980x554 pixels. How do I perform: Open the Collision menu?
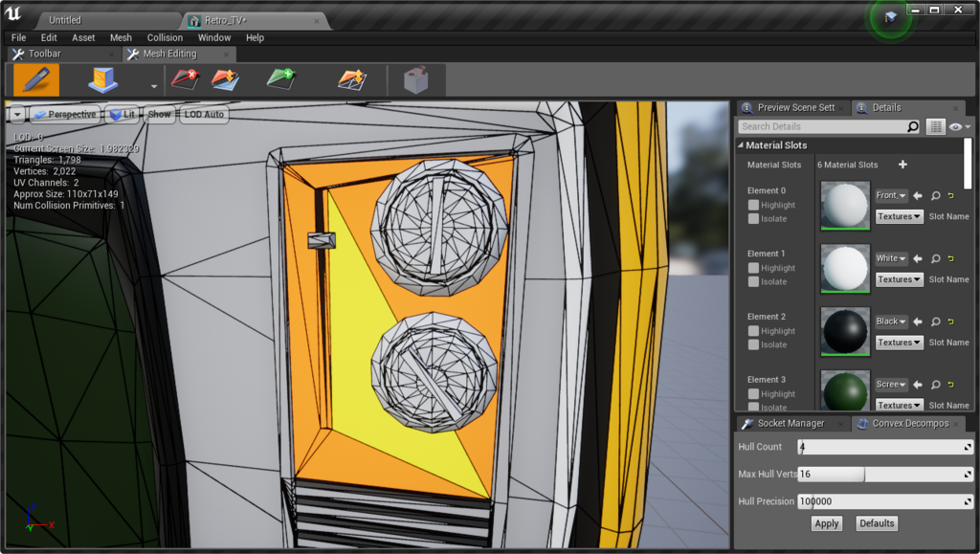coord(165,37)
